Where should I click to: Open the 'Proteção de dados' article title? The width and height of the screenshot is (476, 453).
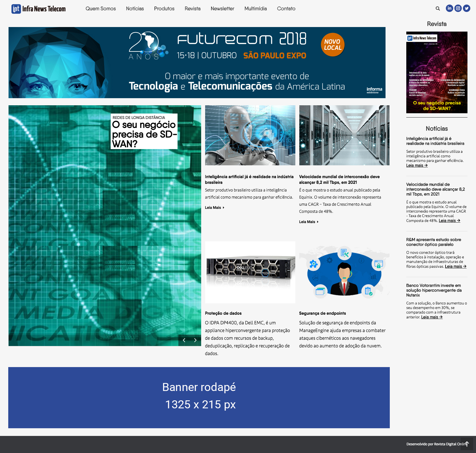point(223,313)
